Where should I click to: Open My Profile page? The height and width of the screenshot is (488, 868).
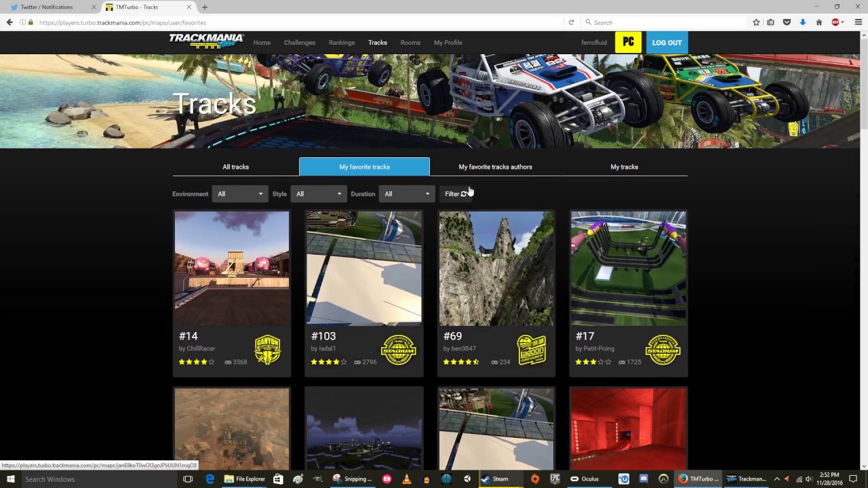(448, 43)
